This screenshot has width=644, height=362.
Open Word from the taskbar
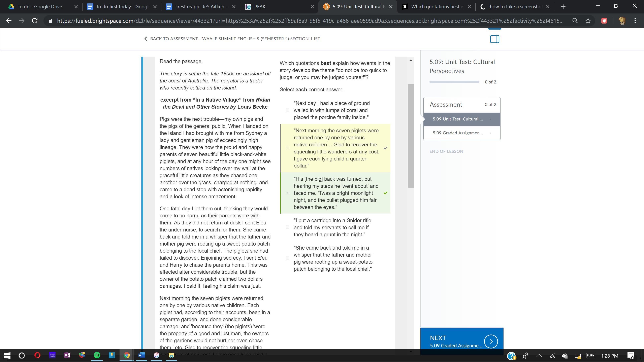[x=141, y=355]
